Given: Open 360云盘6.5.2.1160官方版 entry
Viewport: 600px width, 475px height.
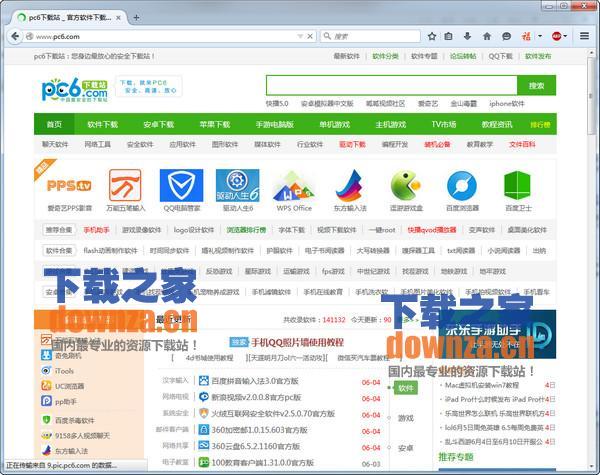Looking at the screenshot, I should (x=256, y=446).
